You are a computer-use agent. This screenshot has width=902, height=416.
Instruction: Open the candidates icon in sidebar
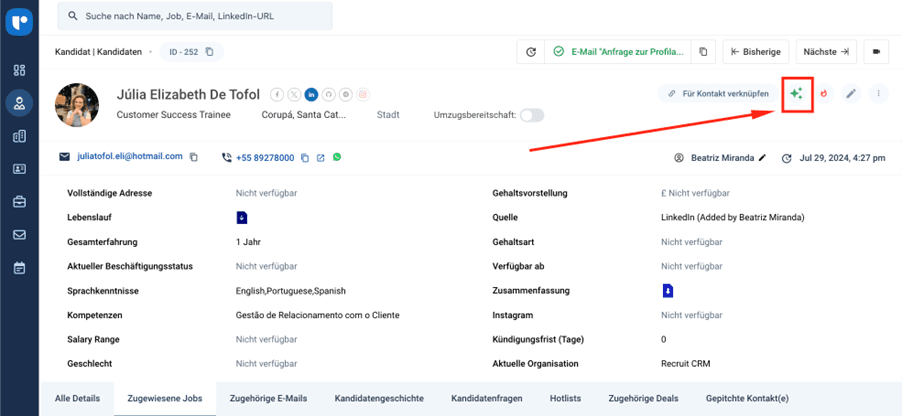[x=20, y=104]
